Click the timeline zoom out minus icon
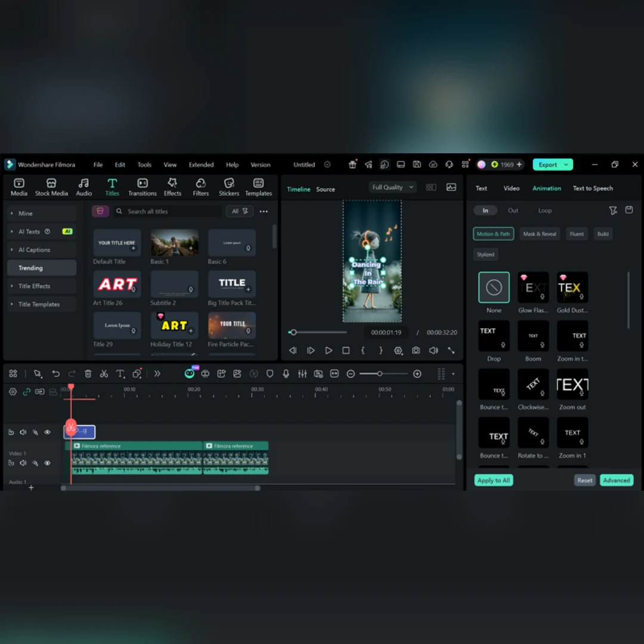This screenshot has height=644, width=644. click(x=351, y=373)
